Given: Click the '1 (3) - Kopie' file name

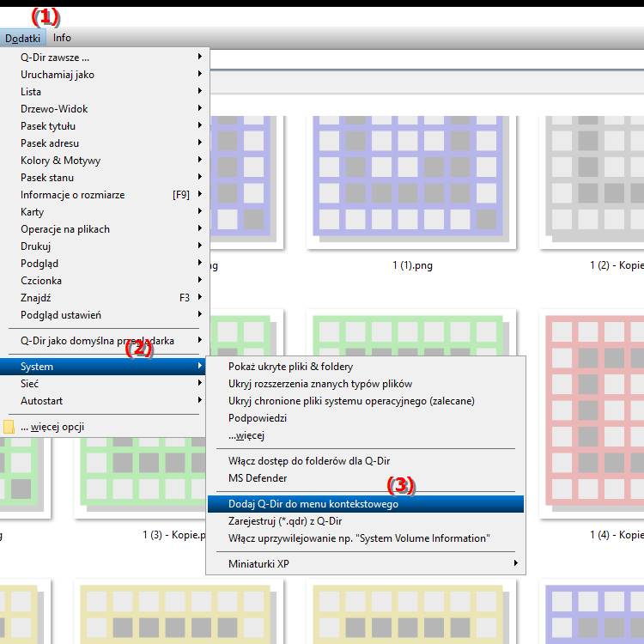Looking at the screenshot, I should (x=174, y=535).
